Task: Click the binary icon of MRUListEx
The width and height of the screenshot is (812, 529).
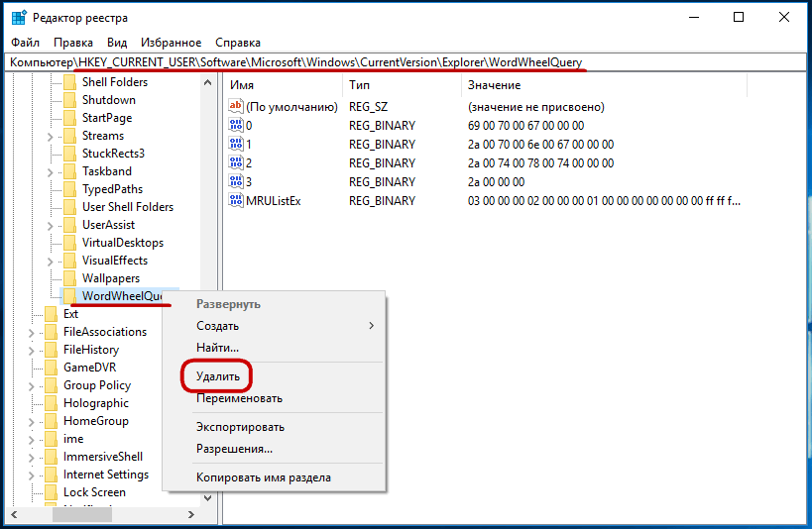Action: 236,200
